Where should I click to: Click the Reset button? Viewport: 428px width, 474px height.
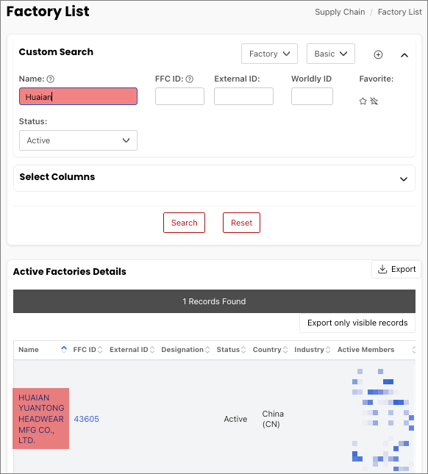point(242,223)
